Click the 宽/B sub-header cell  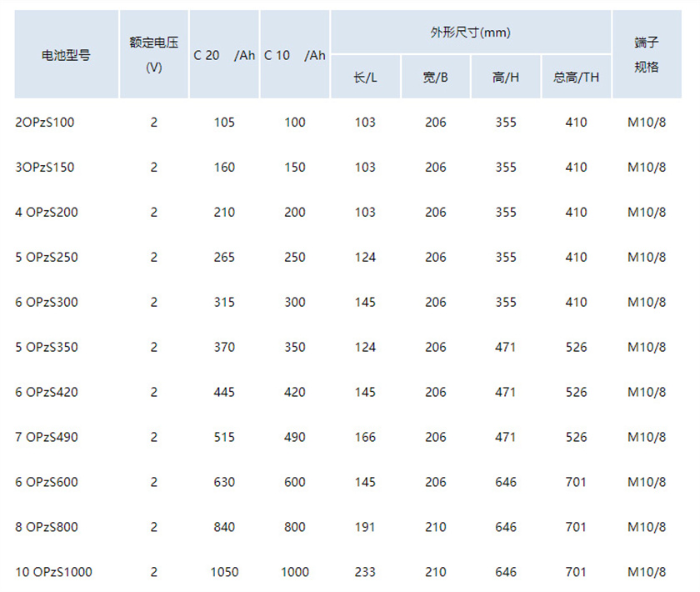[436, 75]
